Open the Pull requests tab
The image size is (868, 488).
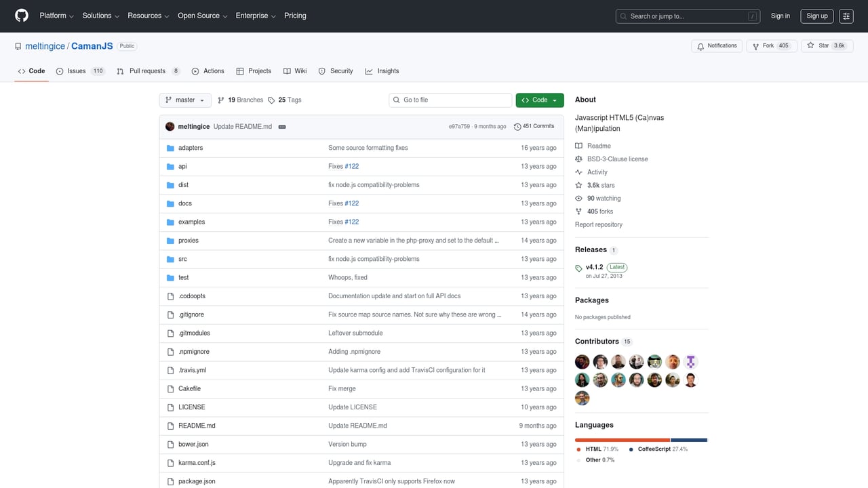[x=146, y=70]
